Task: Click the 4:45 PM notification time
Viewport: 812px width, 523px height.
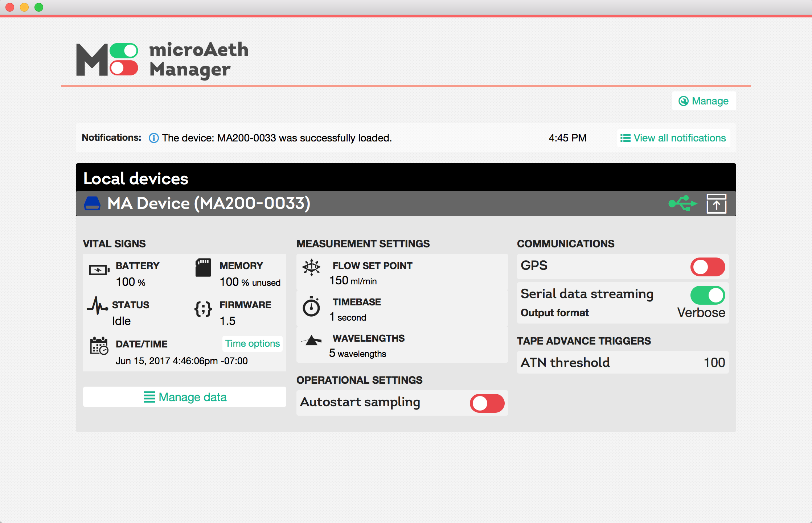Action: coord(567,138)
